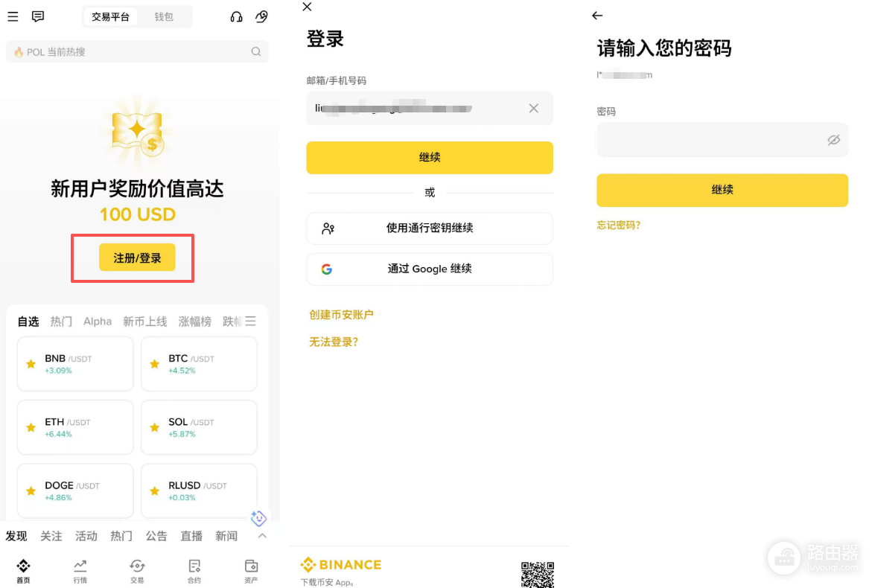The image size is (872, 588).
Task: Click the 注册/登录 button
Action: coord(137,258)
